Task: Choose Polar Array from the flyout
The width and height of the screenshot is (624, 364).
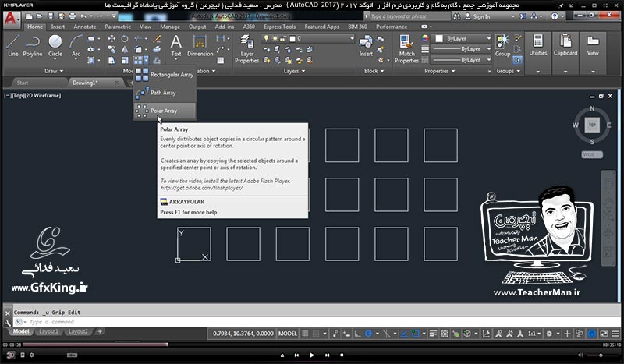Action: (165, 111)
